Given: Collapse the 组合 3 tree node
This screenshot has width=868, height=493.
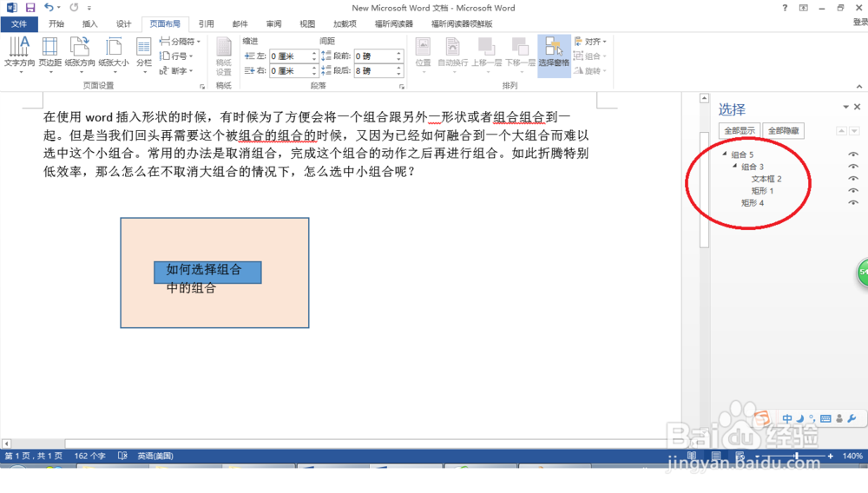Looking at the screenshot, I should 734,166.
